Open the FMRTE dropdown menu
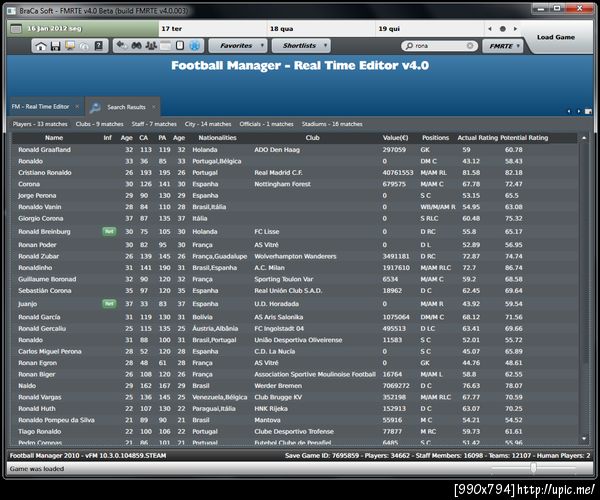Viewport: 600px width, 500px height. click(x=502, y=46)
